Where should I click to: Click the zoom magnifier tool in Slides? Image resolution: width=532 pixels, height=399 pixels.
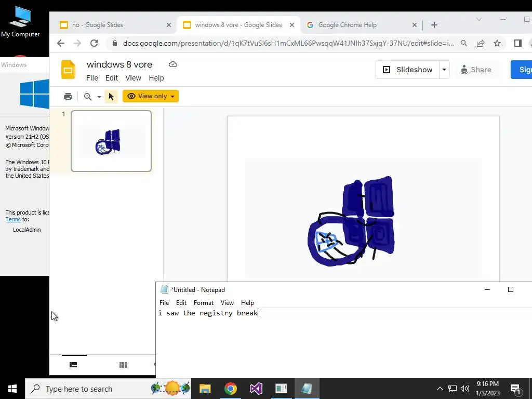point(88,97)
